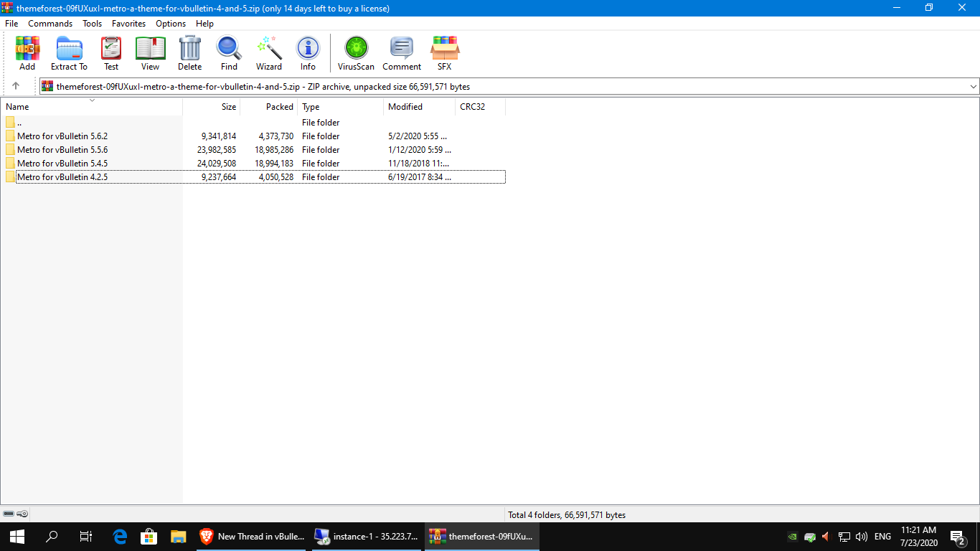Click the size value 23,982,585
The height and width of the screenshot is (551, 980).
[217, 150]
